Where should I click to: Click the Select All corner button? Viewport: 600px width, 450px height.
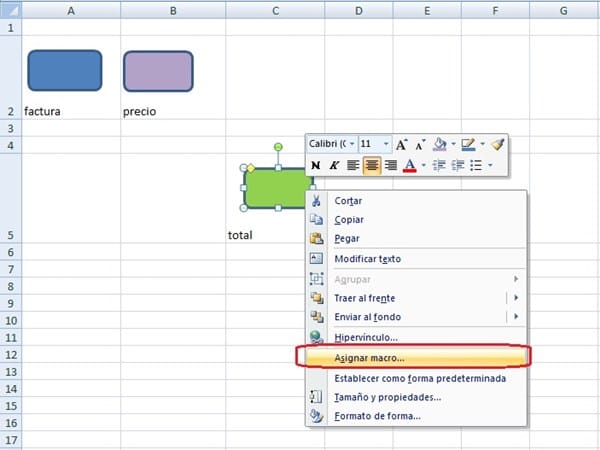11,11
